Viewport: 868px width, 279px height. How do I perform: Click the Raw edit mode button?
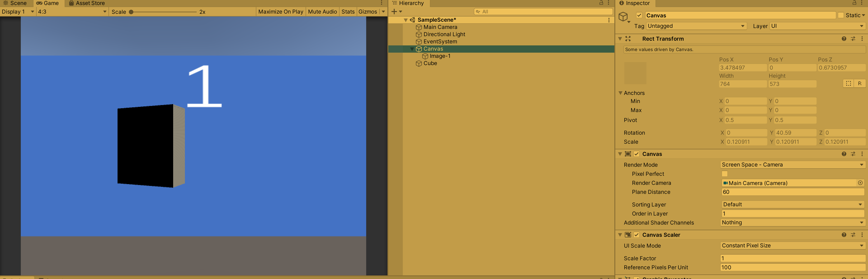(860, 84)
